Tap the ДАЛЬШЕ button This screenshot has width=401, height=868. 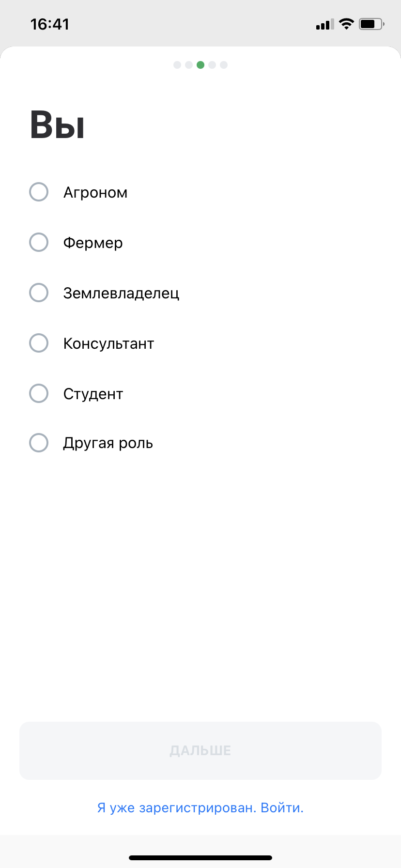tap(200, 751)
